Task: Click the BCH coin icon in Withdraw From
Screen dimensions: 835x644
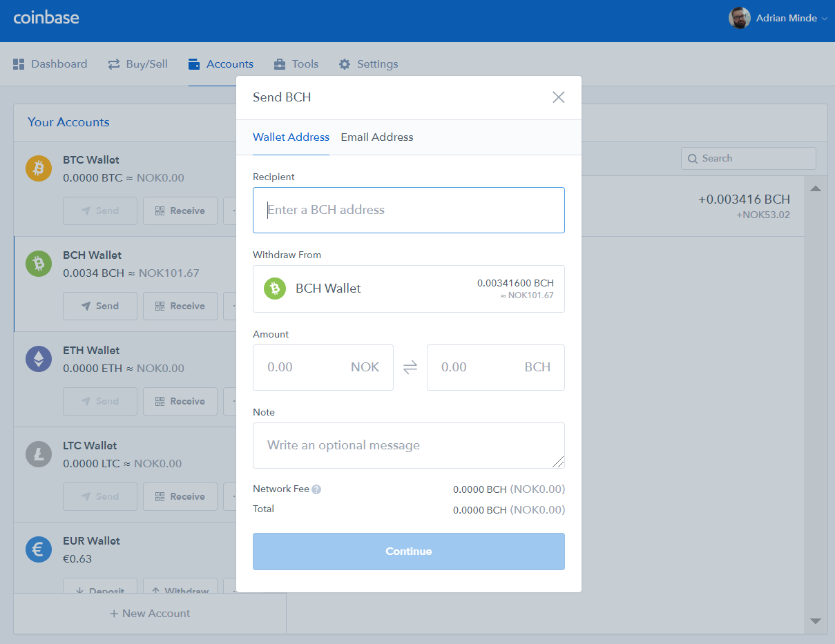Action: click(x=275, y=289)
